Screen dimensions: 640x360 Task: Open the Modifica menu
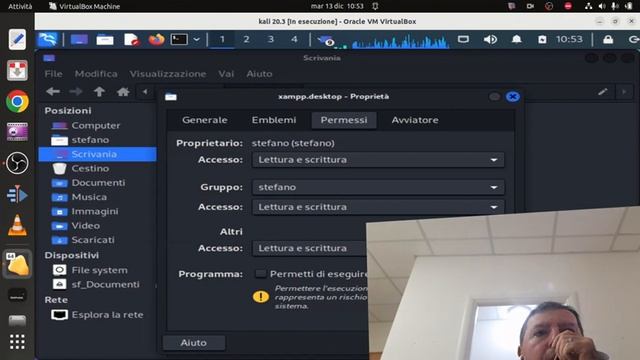coord(96,74)
